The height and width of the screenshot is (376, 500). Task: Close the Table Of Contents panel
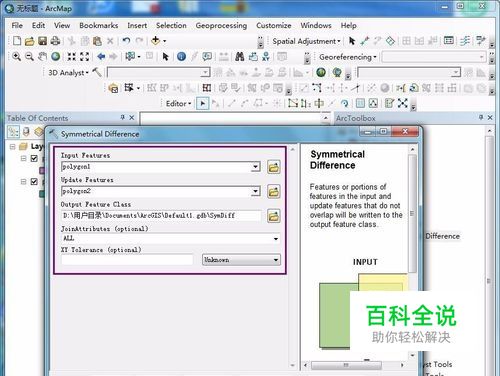(x=132, y=117)
